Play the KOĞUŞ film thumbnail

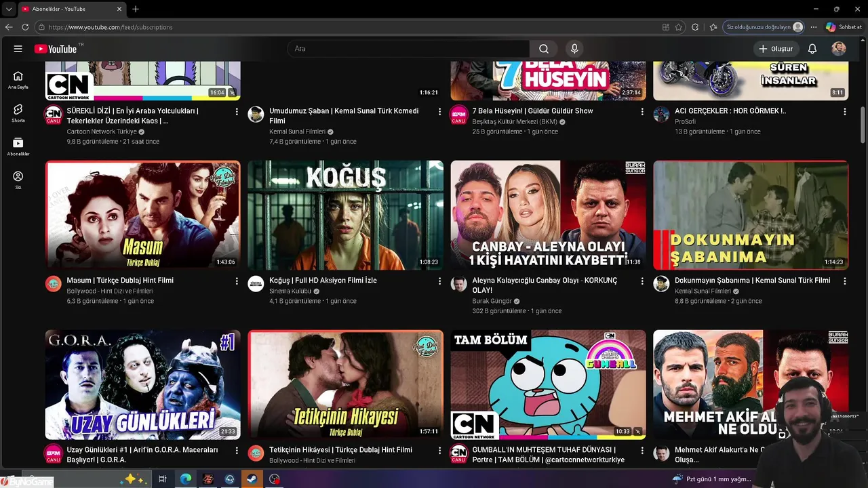click(345, 215)
